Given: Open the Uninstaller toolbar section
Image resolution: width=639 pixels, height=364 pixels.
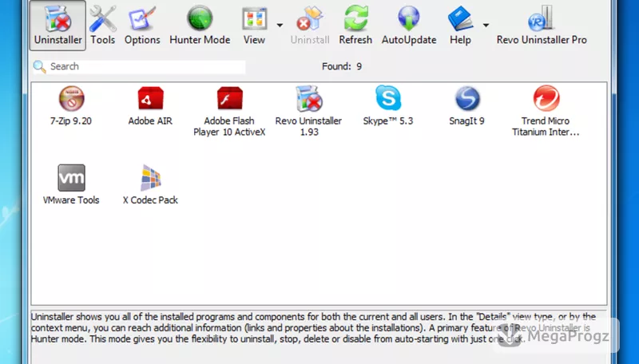Looking at the screenshot, I should (x=58, y=26).
